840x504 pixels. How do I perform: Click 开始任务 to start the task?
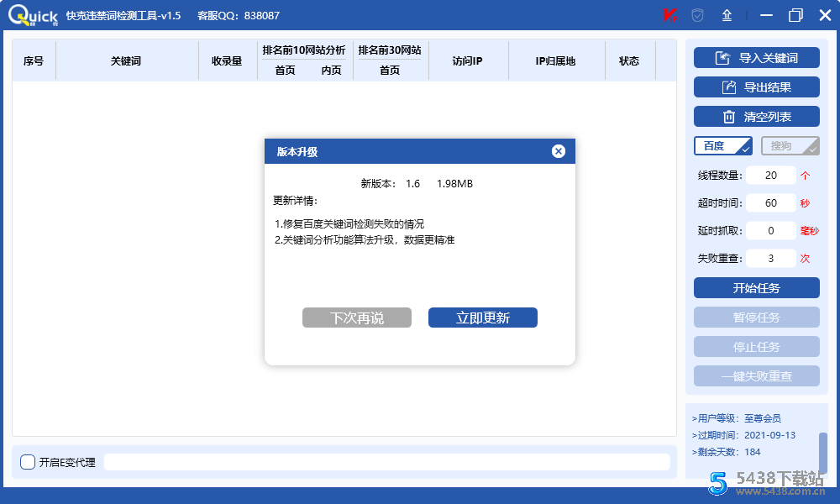[x=756, y=287]
